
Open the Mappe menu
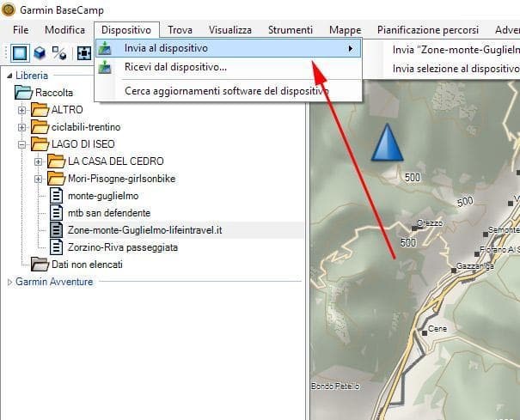(x=345, y=30)
